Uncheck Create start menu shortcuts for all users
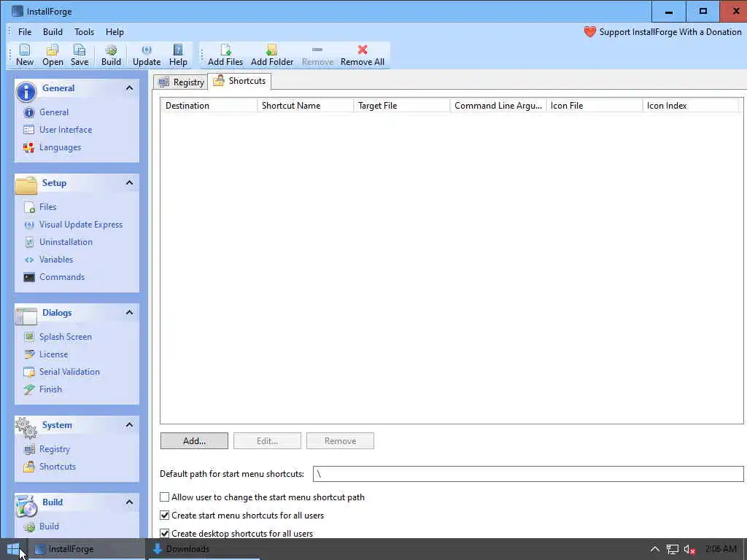Screen dimensions: 747x560 tap(164, 516)
